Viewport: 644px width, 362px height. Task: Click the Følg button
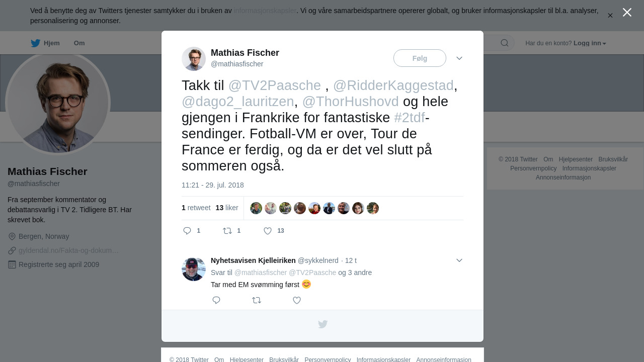click(x=420, y=58)
